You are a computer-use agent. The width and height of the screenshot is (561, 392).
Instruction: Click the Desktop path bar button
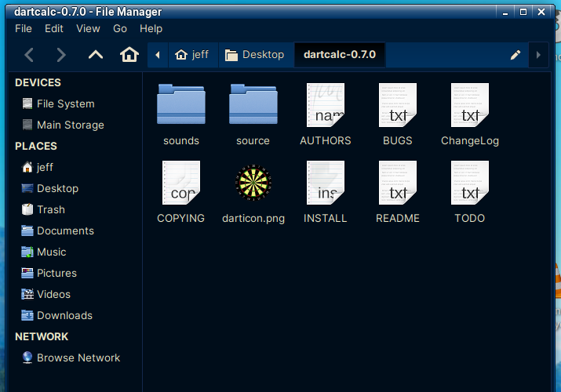click(x=254, y=55)
